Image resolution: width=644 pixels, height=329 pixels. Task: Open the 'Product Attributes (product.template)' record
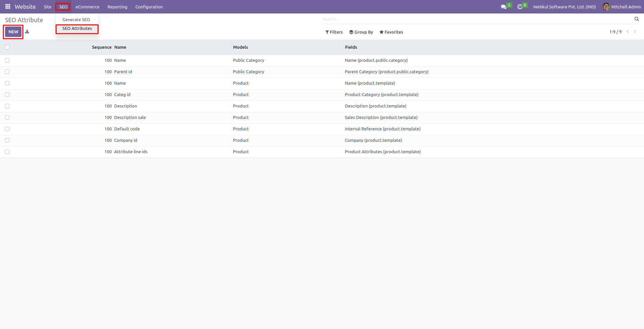pos(383,152)
